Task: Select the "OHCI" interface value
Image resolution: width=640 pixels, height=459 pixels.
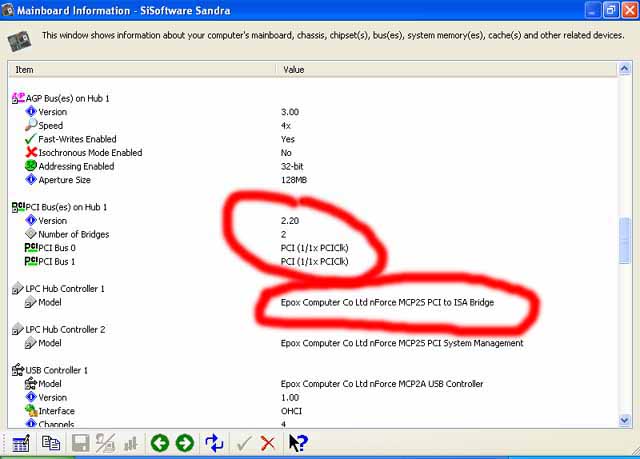Action: tap(291, 411)
